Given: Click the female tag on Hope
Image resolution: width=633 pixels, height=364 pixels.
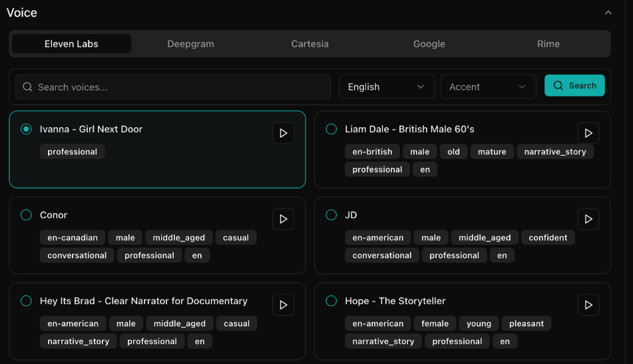Looking at the screenshot, I should [x=435, y=323].
